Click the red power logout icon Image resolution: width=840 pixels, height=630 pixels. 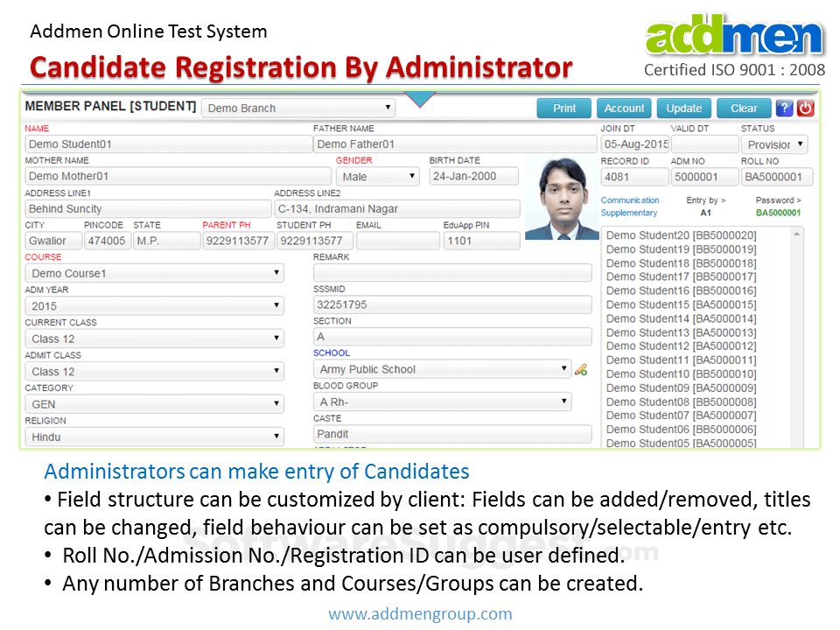pyautogui.click(x=805, y=108)
